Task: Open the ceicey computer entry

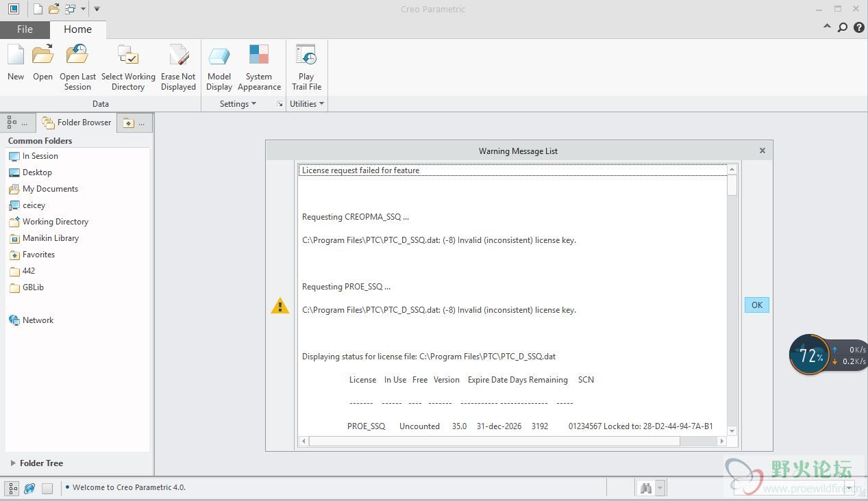Action: click(x=34, y=205)
